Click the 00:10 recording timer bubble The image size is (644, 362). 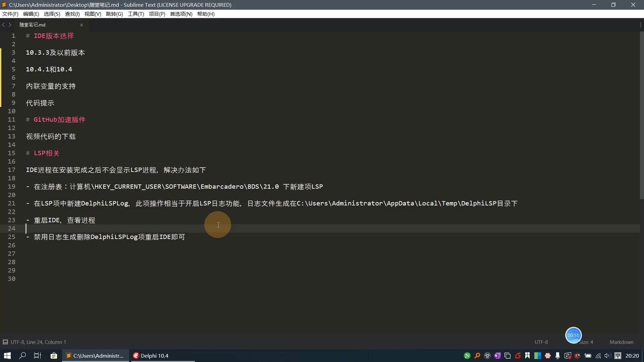573,335
